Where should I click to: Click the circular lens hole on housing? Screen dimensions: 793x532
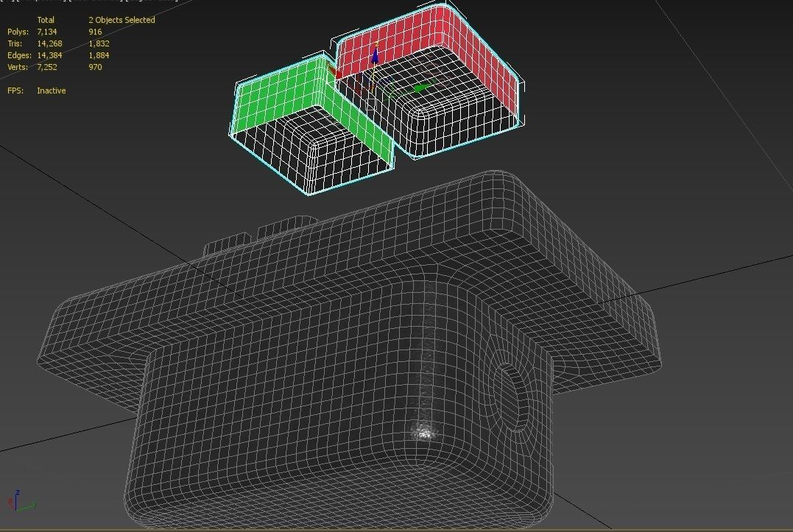pos(511,397)
